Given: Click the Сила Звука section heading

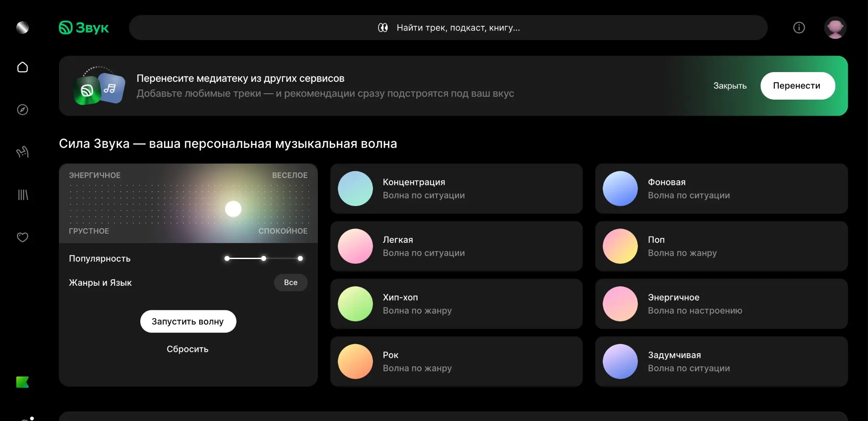Looking at the screenshot, I should 228,144.
